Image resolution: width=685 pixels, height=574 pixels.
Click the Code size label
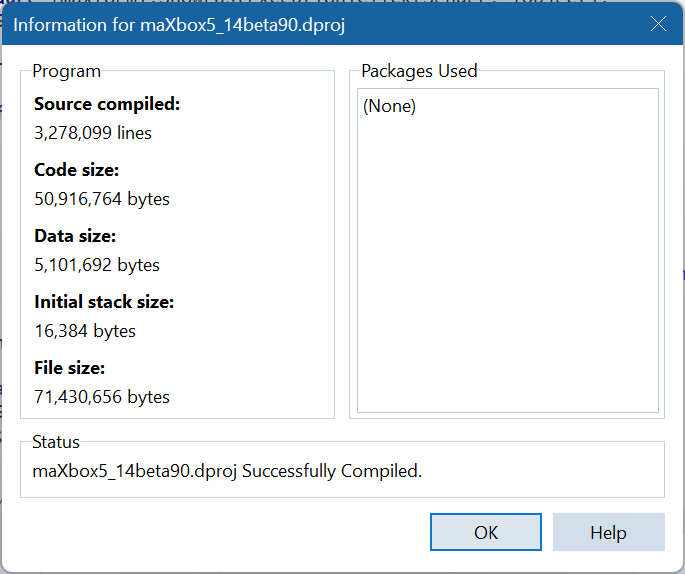point(76,170)
